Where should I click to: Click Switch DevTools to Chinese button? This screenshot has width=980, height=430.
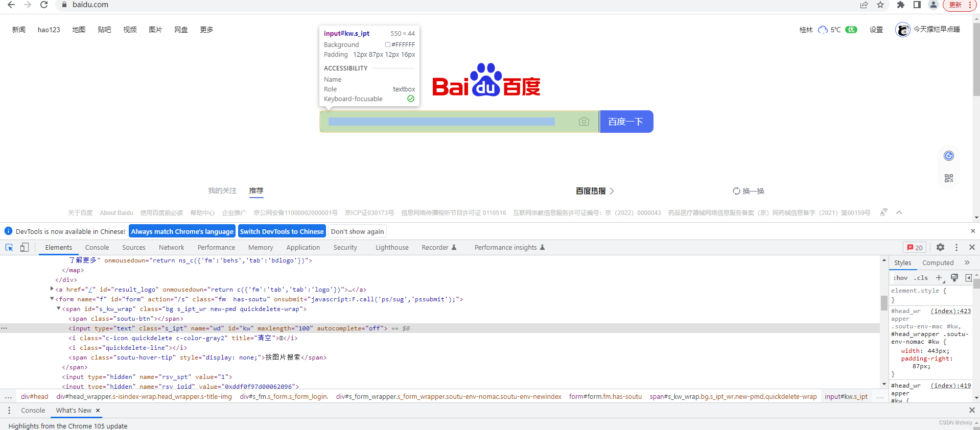pos(282,231)
